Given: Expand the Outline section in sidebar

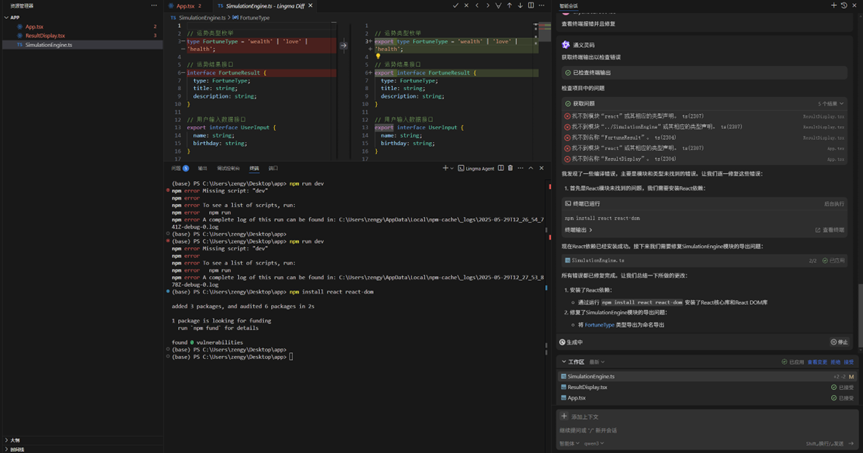Looking at the screenshot, I should pyautogui.click(x=83, y=440).
